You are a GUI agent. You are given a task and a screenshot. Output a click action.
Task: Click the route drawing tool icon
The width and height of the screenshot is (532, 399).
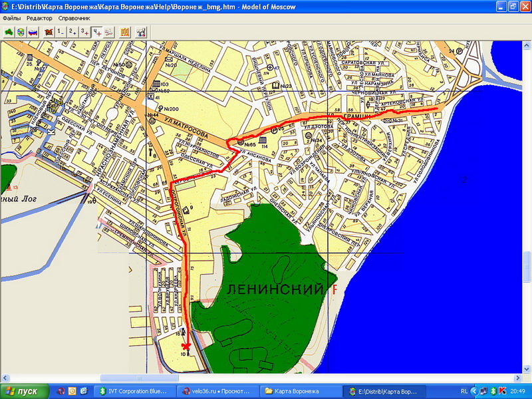108,31
